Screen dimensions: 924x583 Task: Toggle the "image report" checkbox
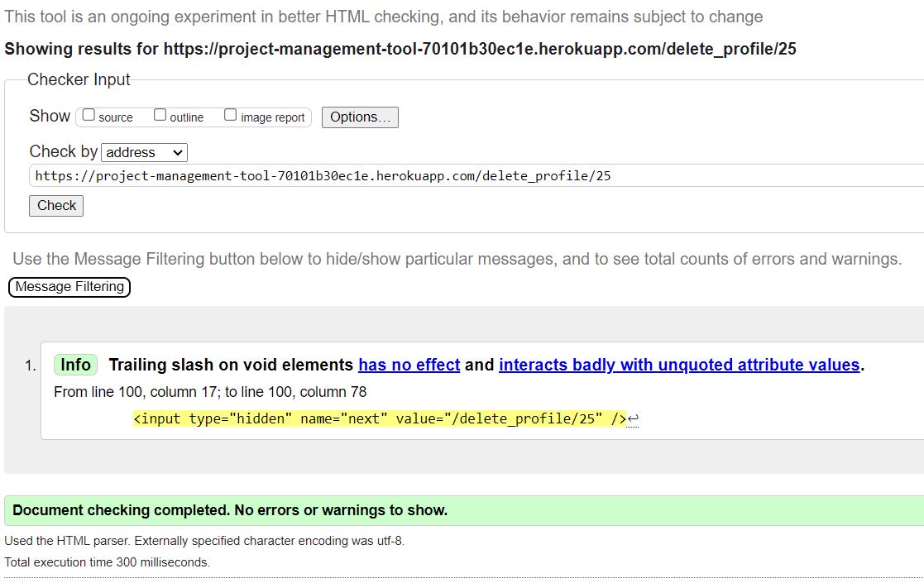click(230, 115)
